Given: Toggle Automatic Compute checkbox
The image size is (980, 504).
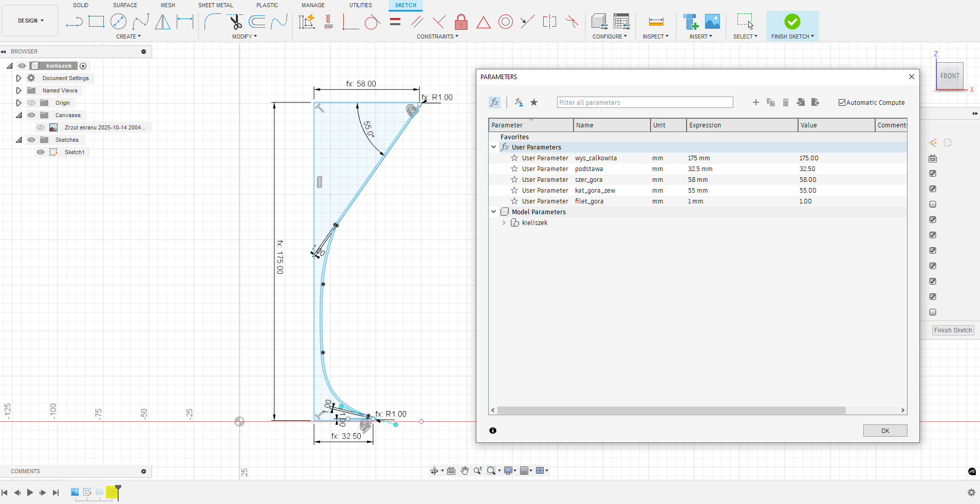Looking at the screenshot, I should click(842, 102).
